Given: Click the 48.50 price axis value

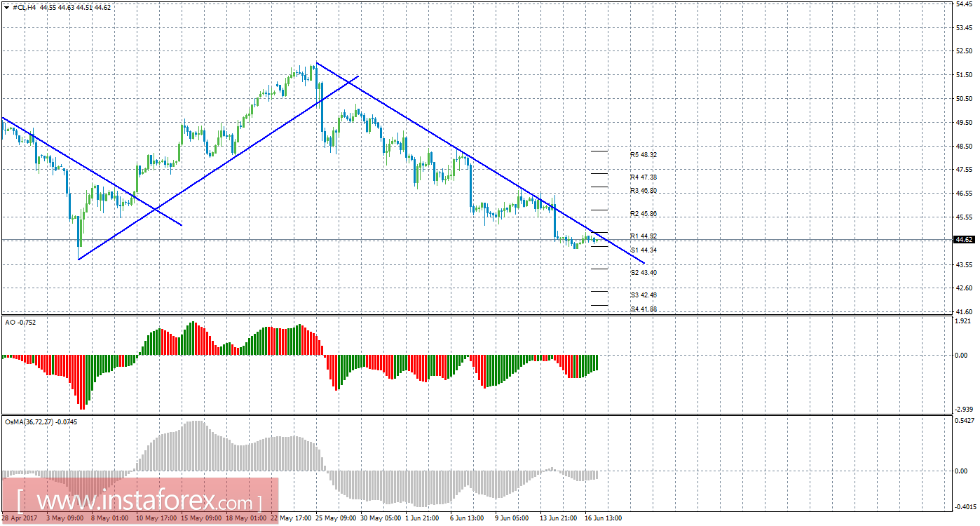Looking at the screenshot, I should 964,146.
